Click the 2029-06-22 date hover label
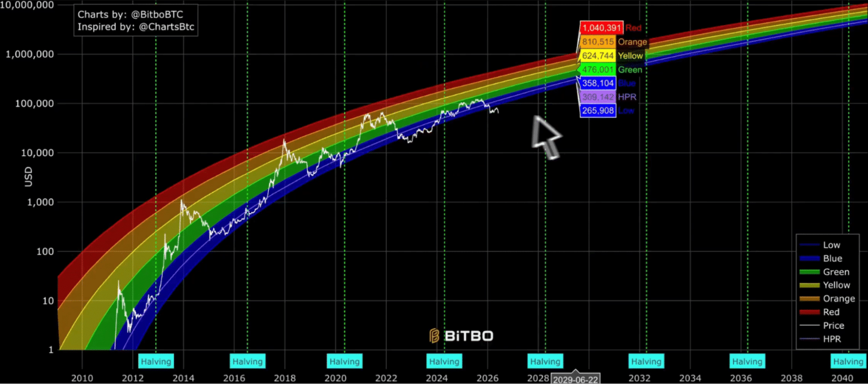Image resolution: width=868 pixels, height=384 pixels. click(576, 378)
